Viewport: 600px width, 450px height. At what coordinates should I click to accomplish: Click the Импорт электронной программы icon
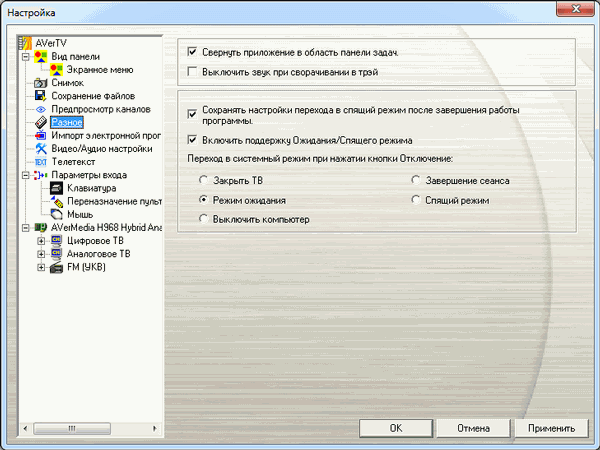[x=41, y=135]
